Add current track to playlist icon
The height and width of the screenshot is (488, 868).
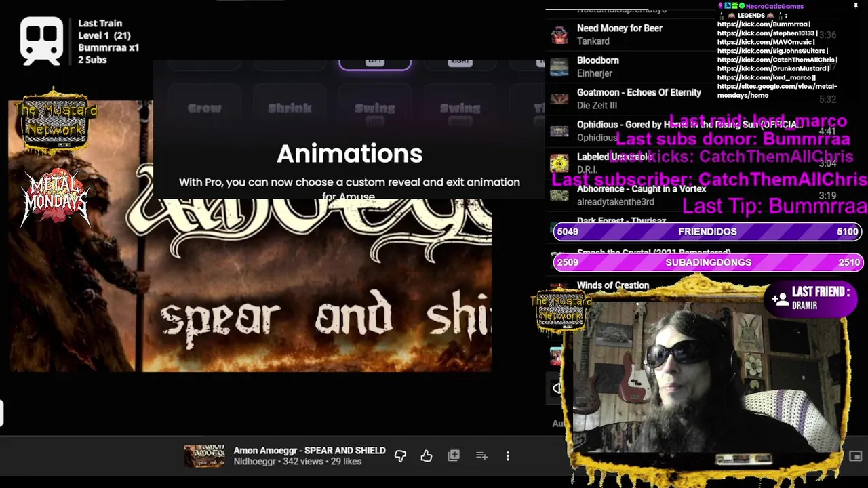[x=481, y=456]
